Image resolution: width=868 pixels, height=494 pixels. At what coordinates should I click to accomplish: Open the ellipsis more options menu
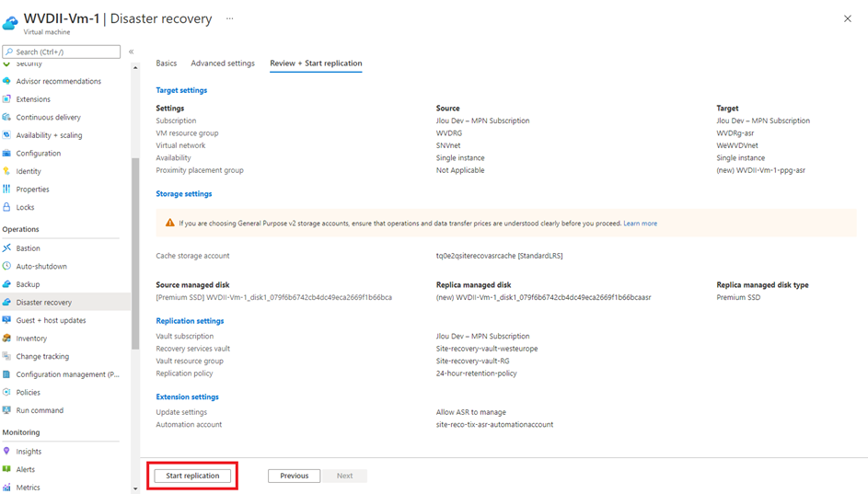tap(230, 18)
